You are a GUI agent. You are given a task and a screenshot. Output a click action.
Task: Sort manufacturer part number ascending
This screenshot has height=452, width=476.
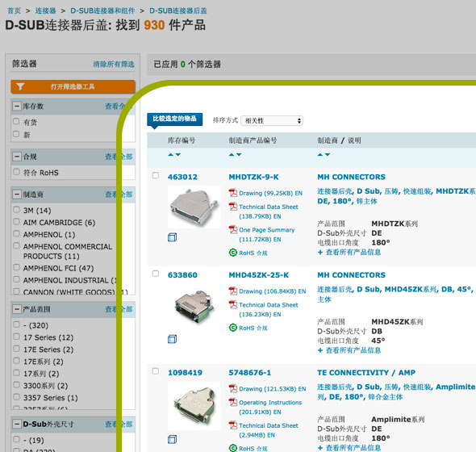pyautogui.click(x=232, y=155)
